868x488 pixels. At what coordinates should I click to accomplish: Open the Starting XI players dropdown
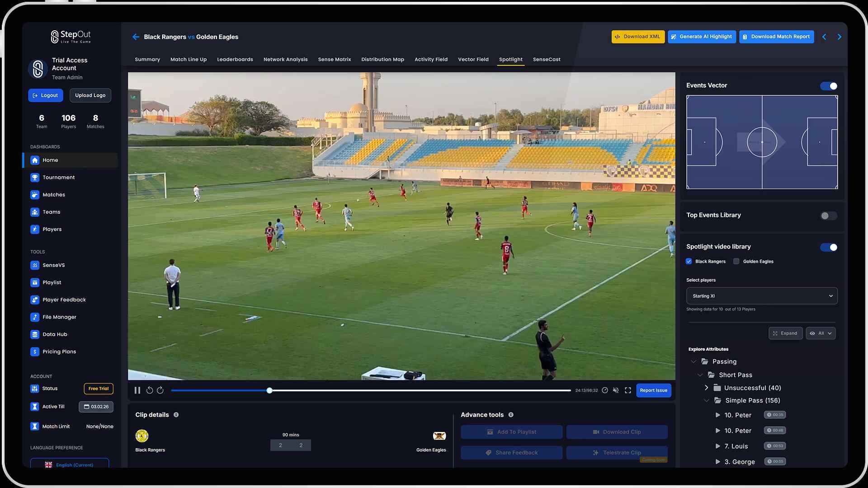point(762,296)
